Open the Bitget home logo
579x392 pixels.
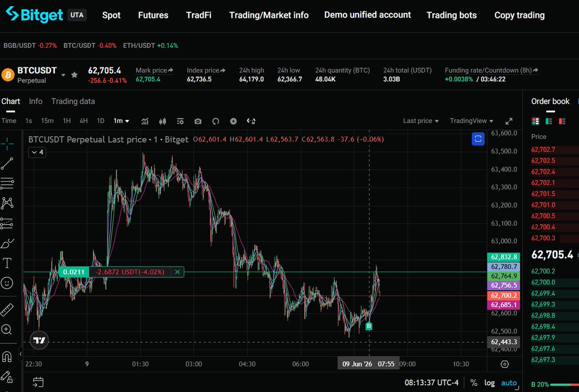(x=34, y=15)
